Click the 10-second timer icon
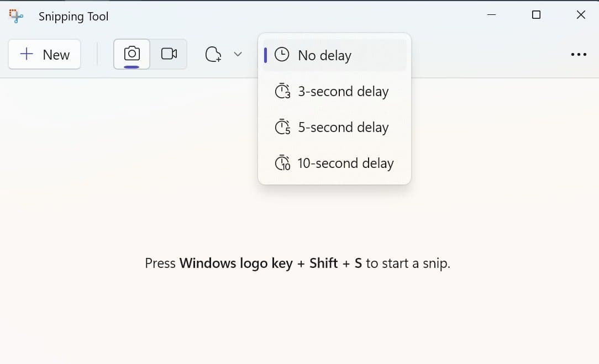The image size is (599, 364). (x=282, y=163)
